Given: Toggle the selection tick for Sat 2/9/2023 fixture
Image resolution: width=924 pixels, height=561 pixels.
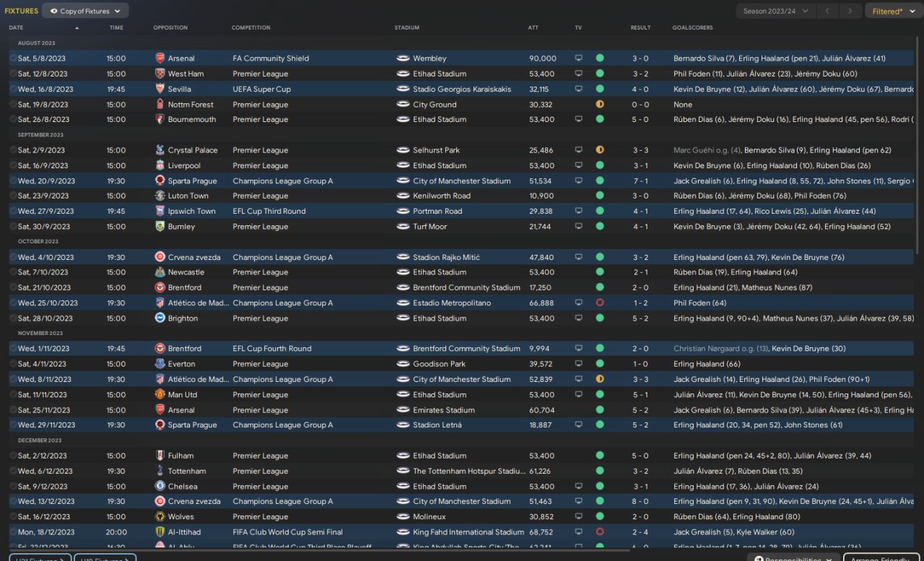Looking at the screenshot, I should 13,150.
